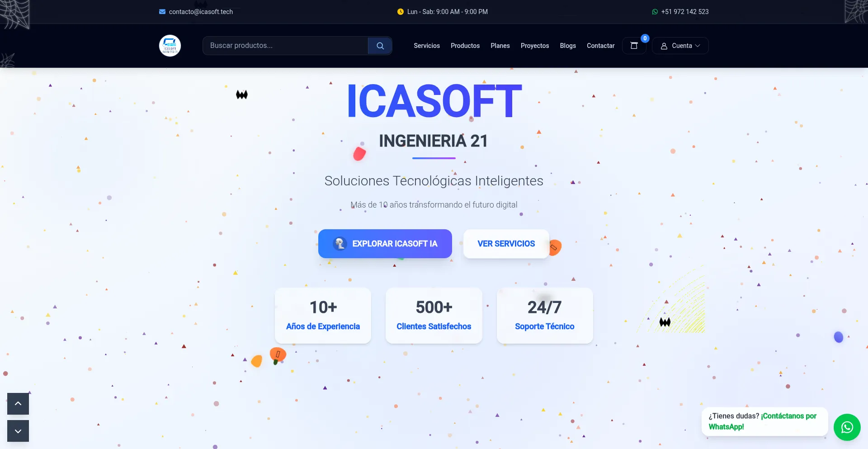Click the VER SERVICIOS button
This screenshot has width=868, height=449.
(x=506, y=244)
